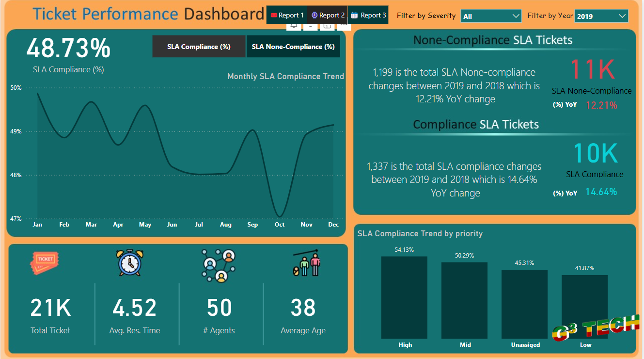Viewport: 644px width, 359px height.
Task: Click the 1,337 compliance summary text
Action: pyautogui.click(x=454, y=179)
